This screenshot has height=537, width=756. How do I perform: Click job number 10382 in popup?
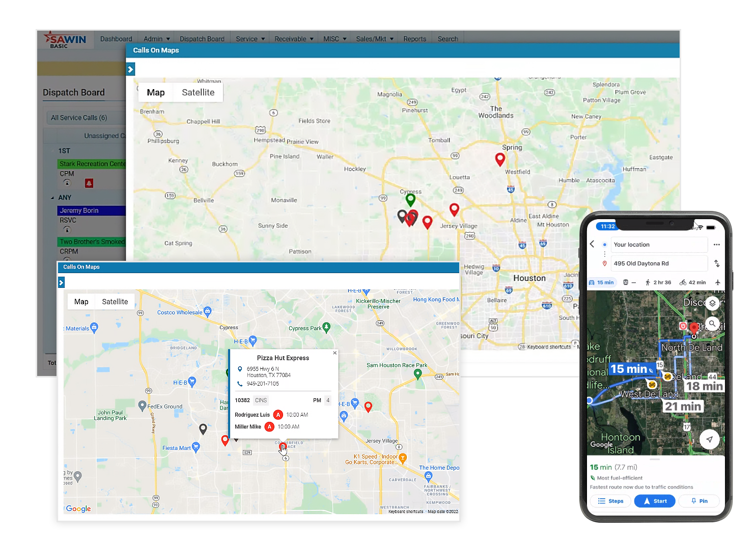pos(242,400)
